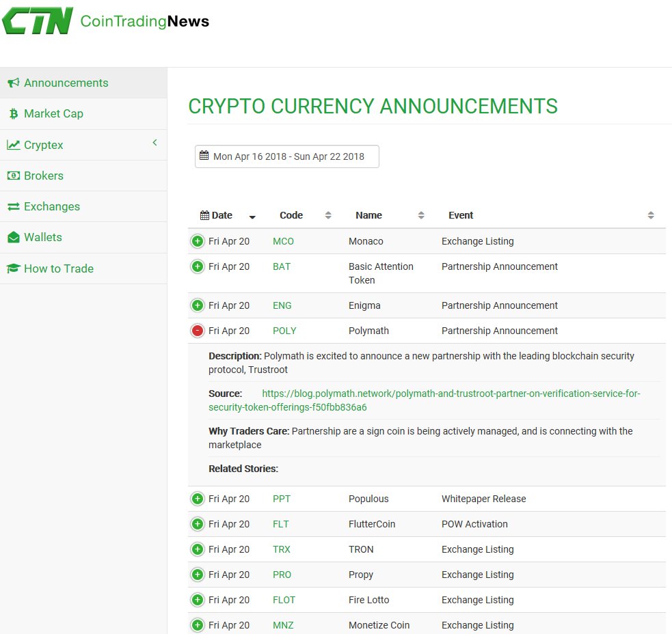Image resolution: width=672 pixels, height=634 pixels.
Task: Open the PRO coin code link
Action: coord(282,575)
